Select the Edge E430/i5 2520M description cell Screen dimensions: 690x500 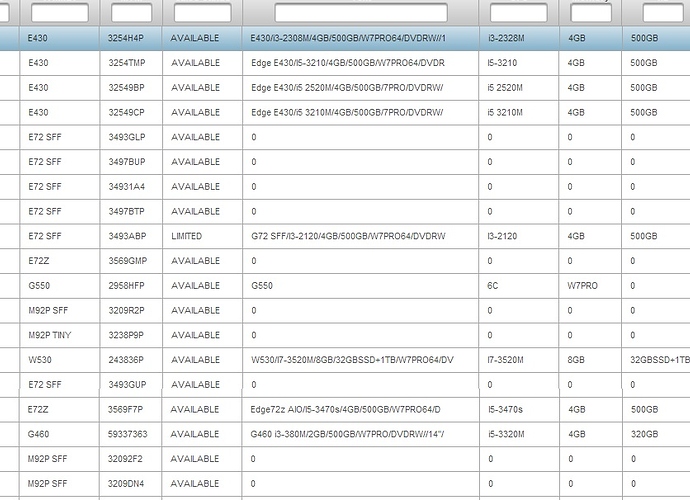[347, 88]
